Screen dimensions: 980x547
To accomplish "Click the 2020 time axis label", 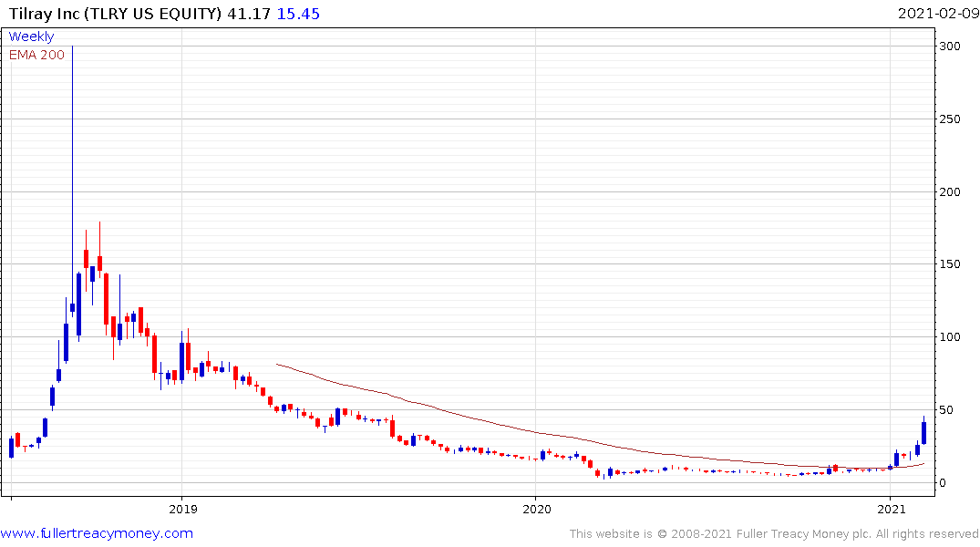I will (x=537, y=509).
